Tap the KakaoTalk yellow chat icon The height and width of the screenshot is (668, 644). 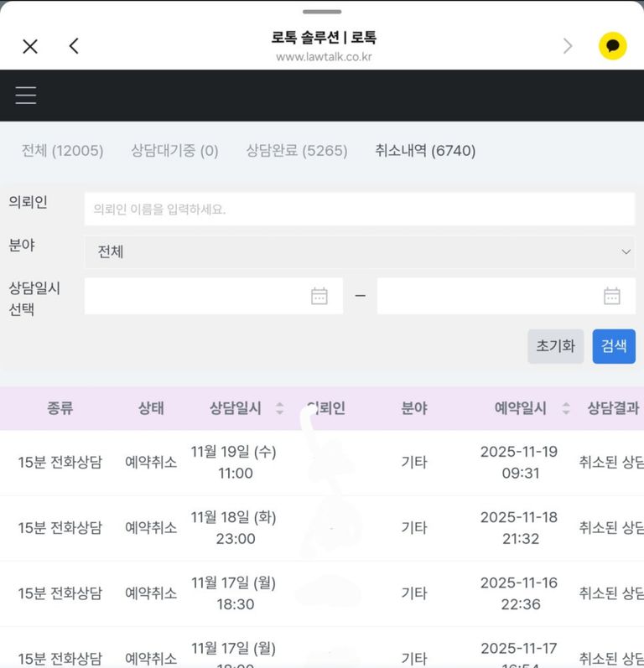612,46
